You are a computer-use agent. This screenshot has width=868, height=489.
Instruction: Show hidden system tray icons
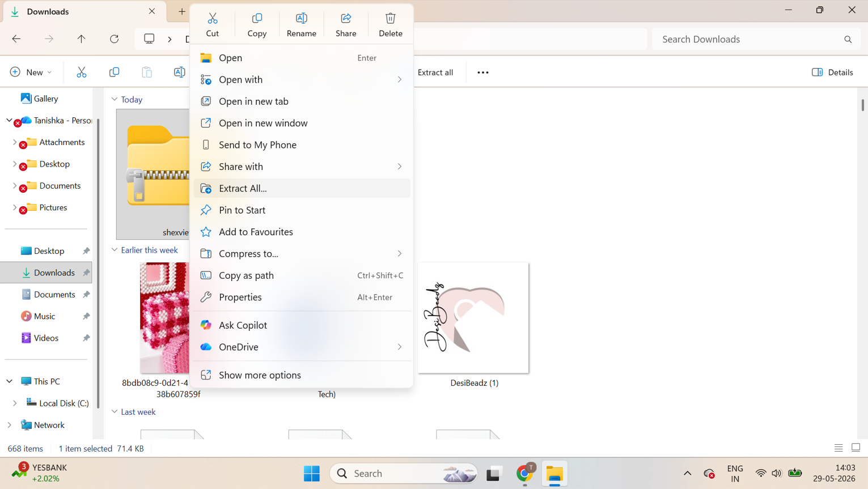pos(687,473)
